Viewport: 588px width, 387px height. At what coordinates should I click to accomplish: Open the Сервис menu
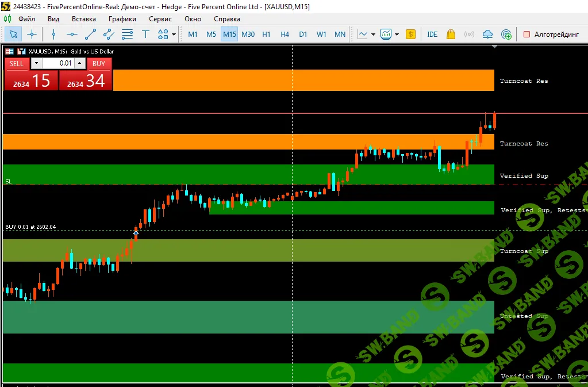(x=160, y=19)
